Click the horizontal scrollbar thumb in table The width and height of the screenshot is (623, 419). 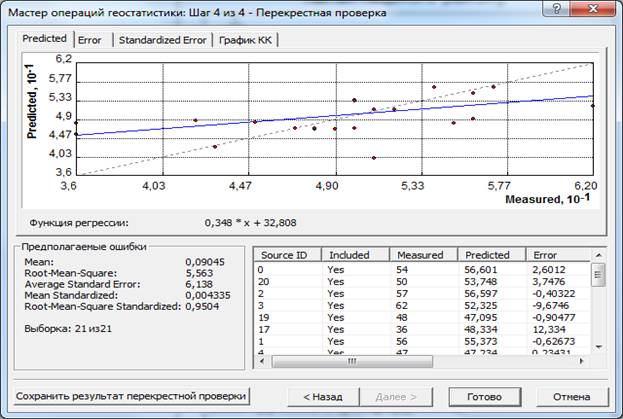click(352, 361)
